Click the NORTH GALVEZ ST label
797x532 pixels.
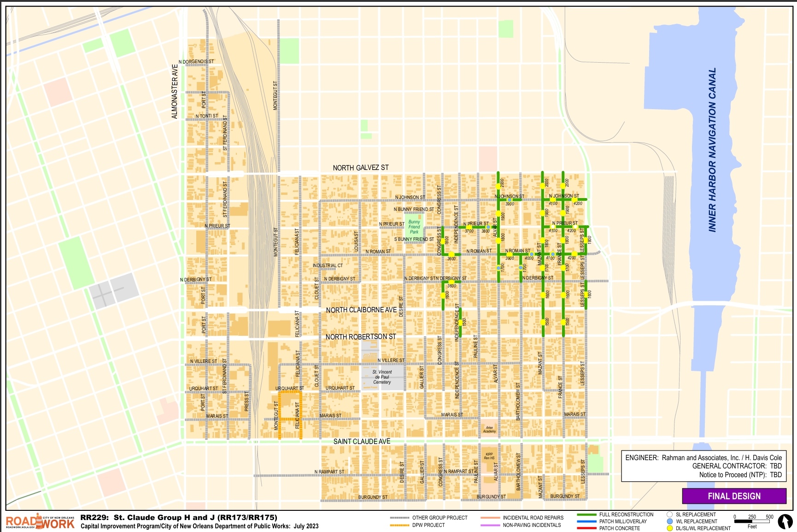click(361, 168)
